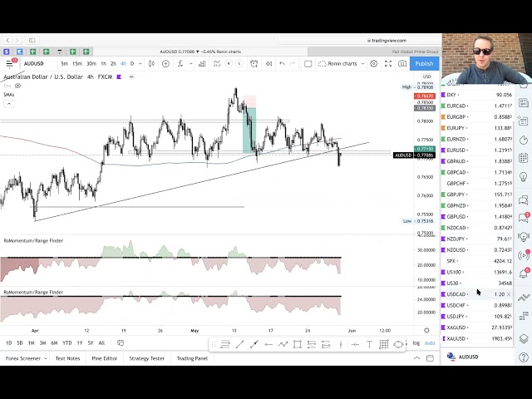Open the hamburger menu with notification badge

(10, 63)
